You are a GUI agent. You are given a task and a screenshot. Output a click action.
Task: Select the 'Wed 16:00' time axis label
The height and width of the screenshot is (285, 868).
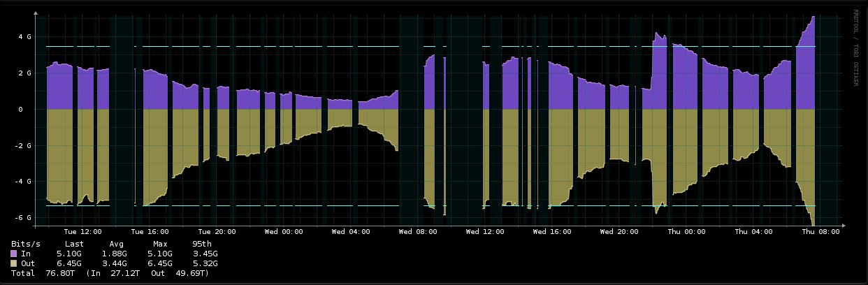[x=552, y=231]
